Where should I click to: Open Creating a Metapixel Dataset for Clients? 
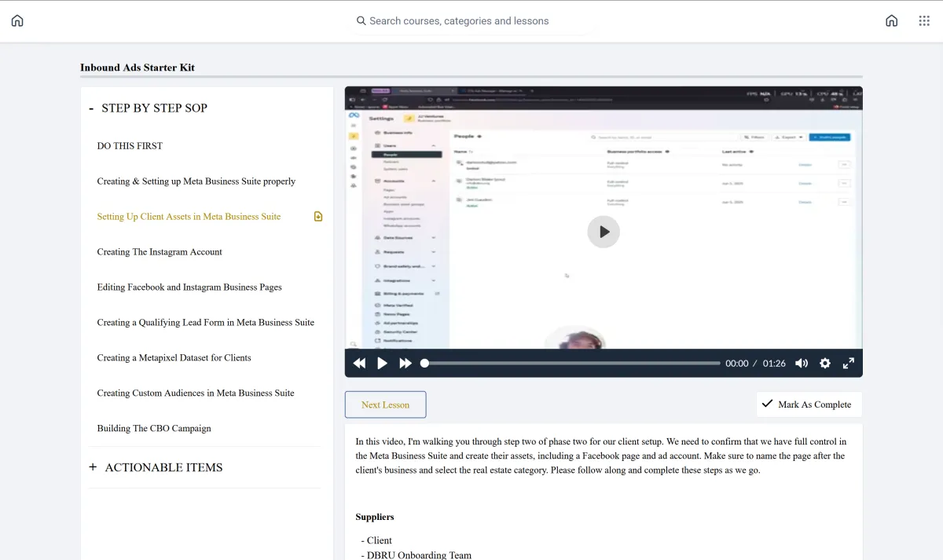click(174, 358)
